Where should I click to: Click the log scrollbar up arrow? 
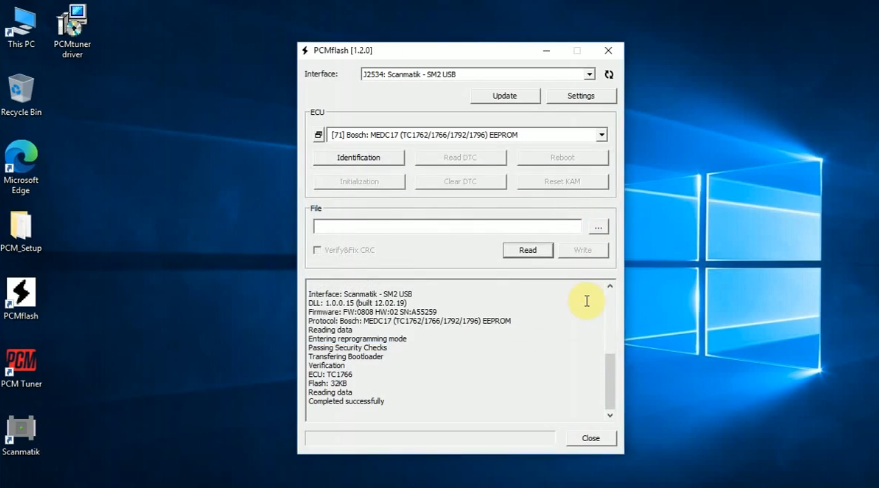[610, 286]
